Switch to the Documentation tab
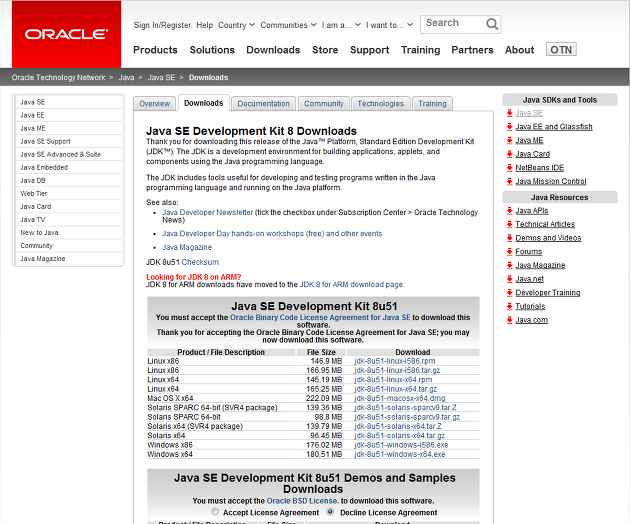The image size is (630, 524). (264, 104)
